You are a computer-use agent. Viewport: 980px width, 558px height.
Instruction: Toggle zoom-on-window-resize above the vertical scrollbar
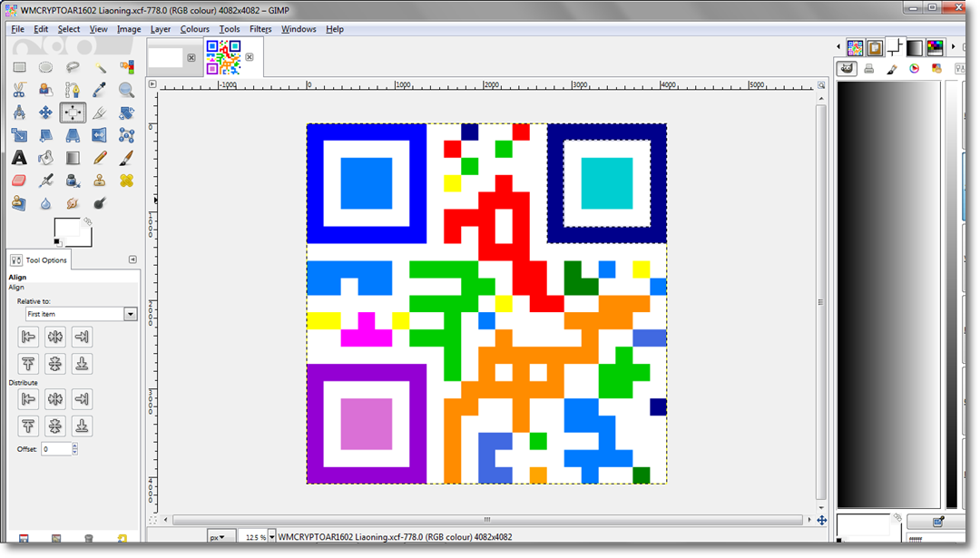(821, 85)
